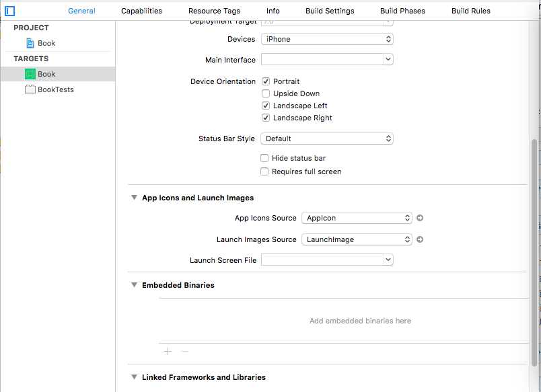Screen dimensions: 541x392
Task: Click the minus icon under Embedded Binaries
Action: coord(185,351)
